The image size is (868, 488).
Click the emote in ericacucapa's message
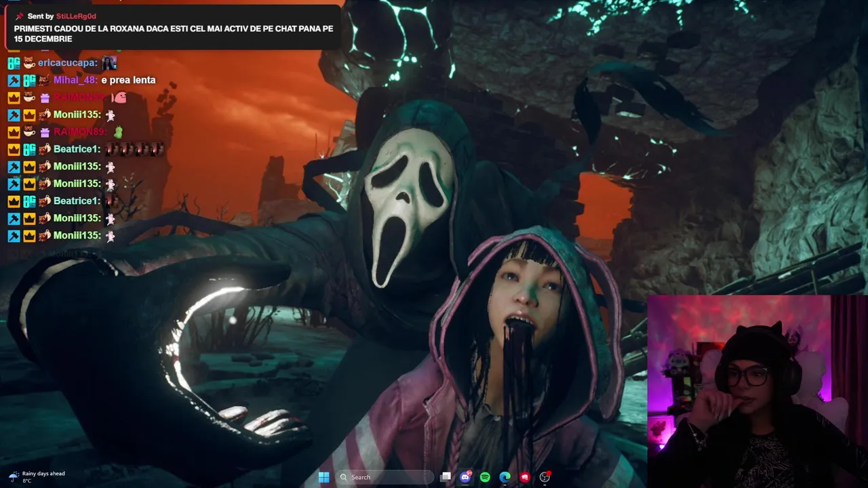point(109,63)
